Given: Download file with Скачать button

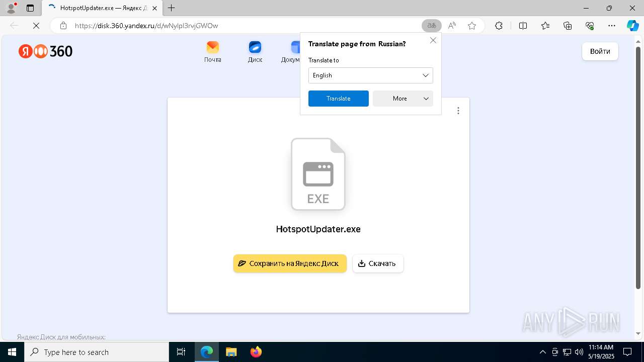Looking at the screenshot, I should click(378, 263).
